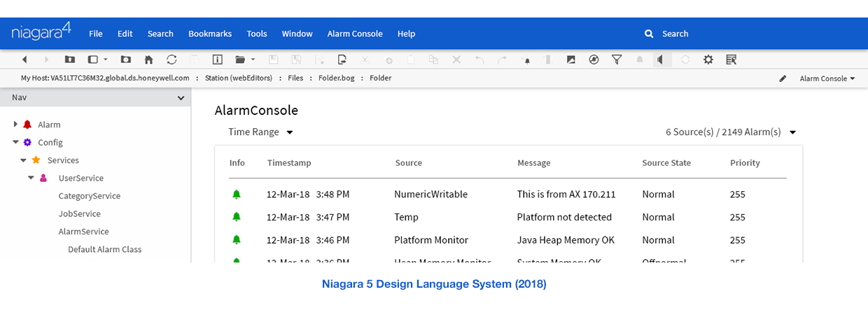Image resolution: width=868 pixels, height=315 pixels.
Task: Click 'Java Heap Memory OK' message
Action: pyautogui.click(x=566, y=239)
